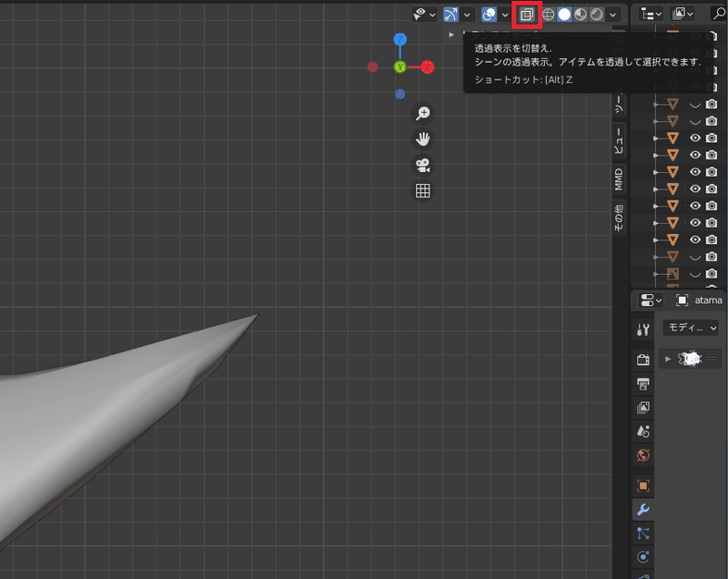Click the hand pan view button
The height and width of the screenshot is (579, 728).
(423, 138)
